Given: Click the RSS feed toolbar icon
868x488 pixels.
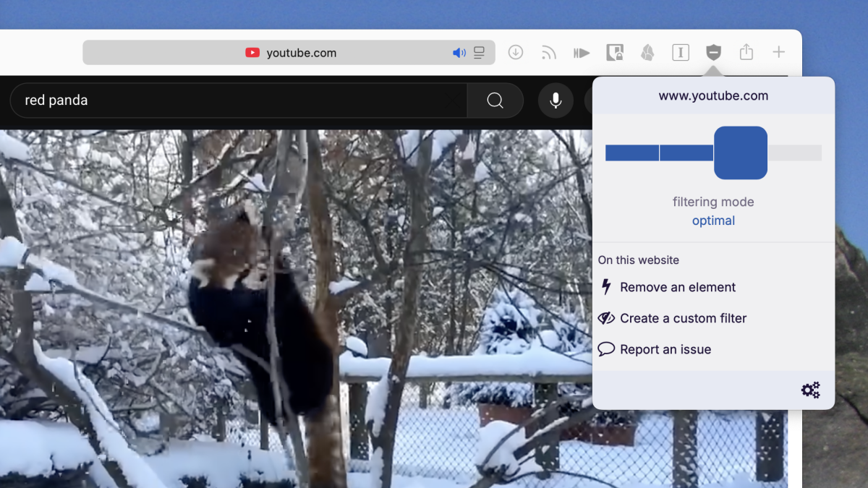Looking at the screenshot, I should [548, 51].
